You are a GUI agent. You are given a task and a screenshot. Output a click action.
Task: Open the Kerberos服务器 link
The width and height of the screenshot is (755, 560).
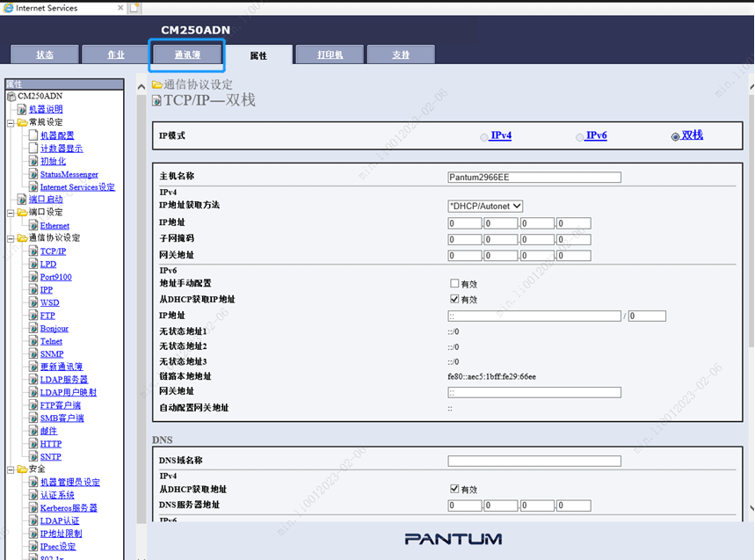pyautogui.click(x=69, y=508)
